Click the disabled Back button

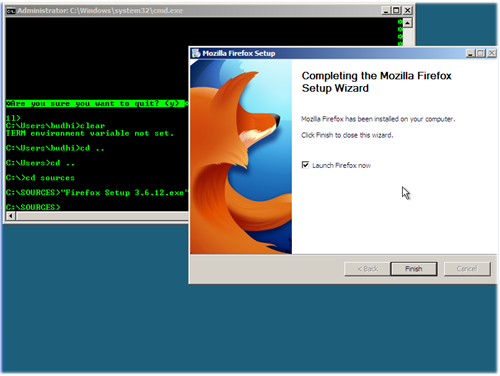tap(367, 269)
